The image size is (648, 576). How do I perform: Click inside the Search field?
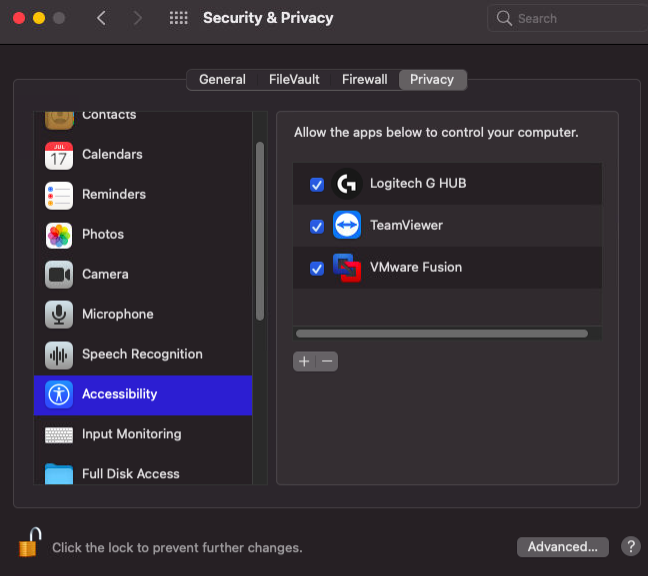(568, 18)
